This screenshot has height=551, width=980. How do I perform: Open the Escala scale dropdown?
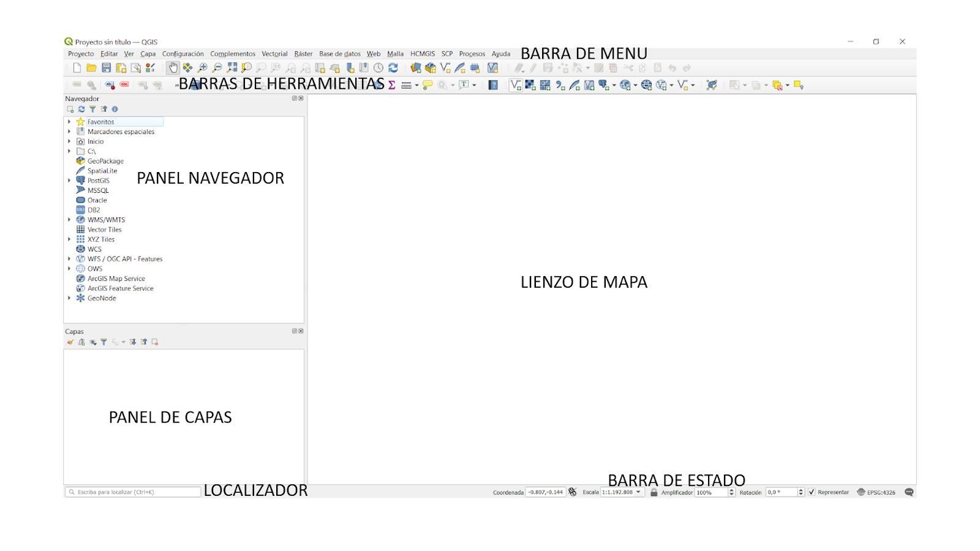(x=638, y=492)
